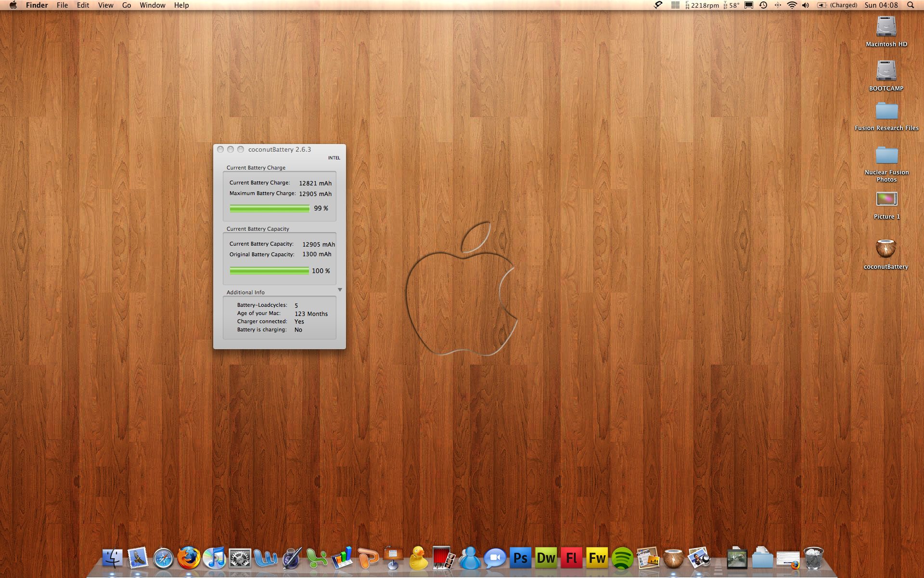Open Cyberduck duck icon in dock
The height and width of the screenshot is (578, 924).
(x=418, y=558)
